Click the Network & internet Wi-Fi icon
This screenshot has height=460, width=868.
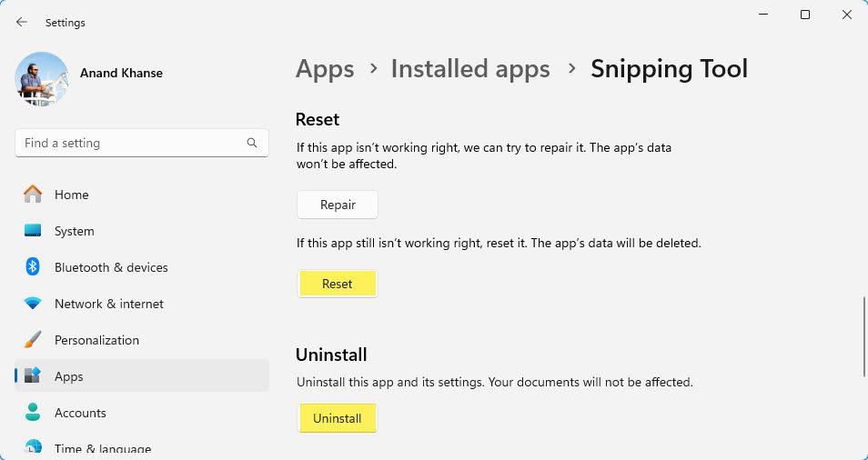33,304
